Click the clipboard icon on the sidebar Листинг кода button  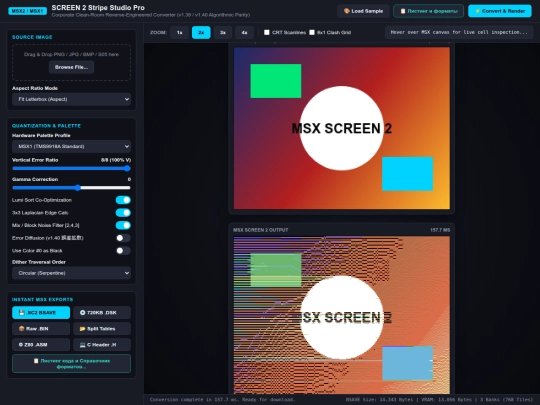36,361
